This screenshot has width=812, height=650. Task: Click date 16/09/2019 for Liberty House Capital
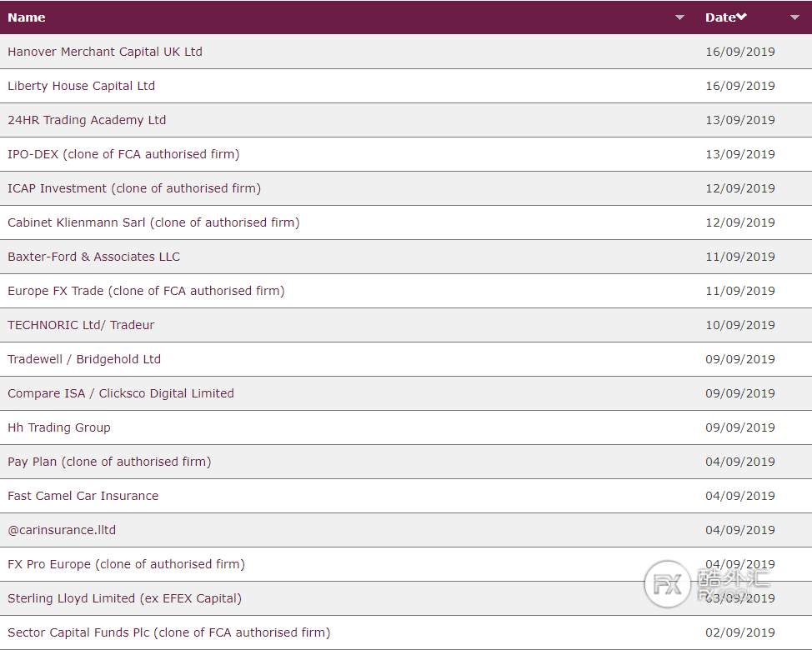(740, 86)
